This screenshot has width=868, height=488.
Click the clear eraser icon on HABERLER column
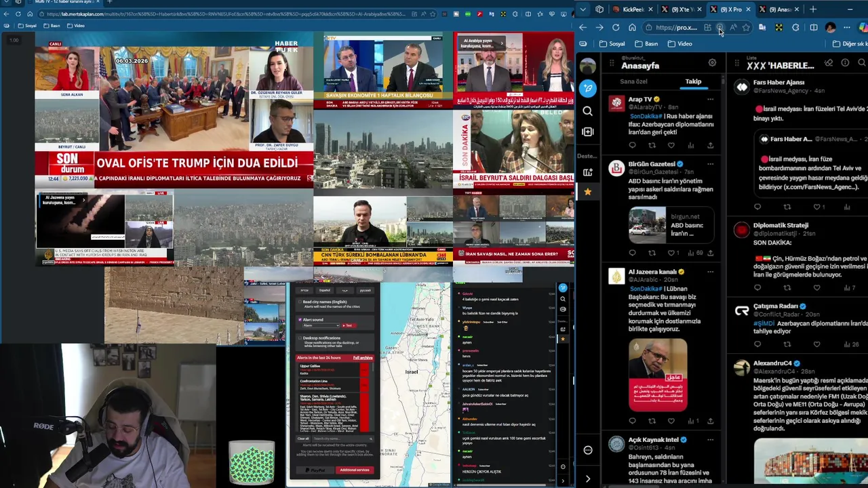(x=829, y=62)
